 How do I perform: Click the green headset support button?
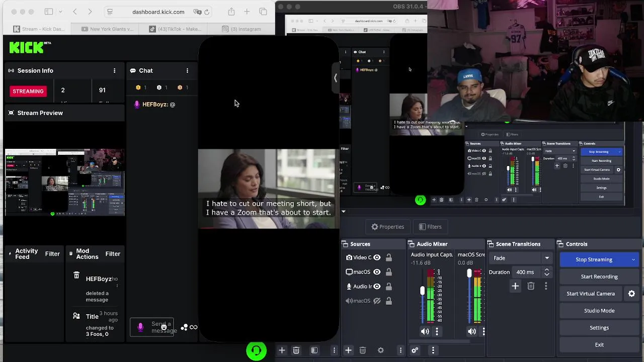point(256,350)
